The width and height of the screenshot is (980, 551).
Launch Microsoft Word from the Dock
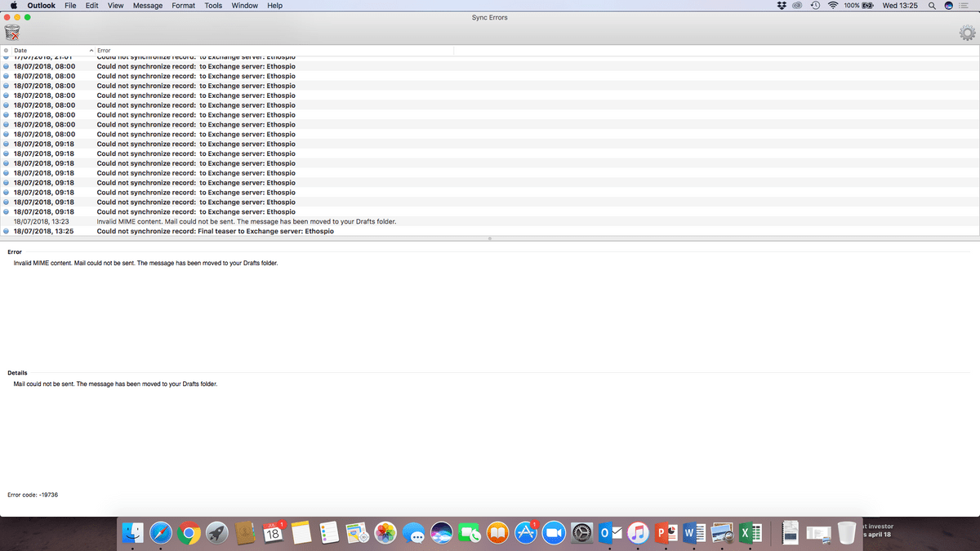pyautogui.click(x=695, y=532)
